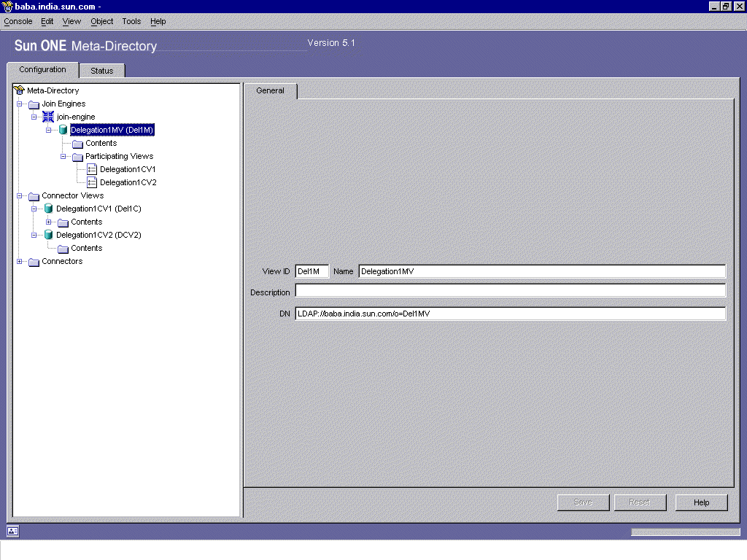
Task: Click the status bar card icon
Action: coord(13,531)
